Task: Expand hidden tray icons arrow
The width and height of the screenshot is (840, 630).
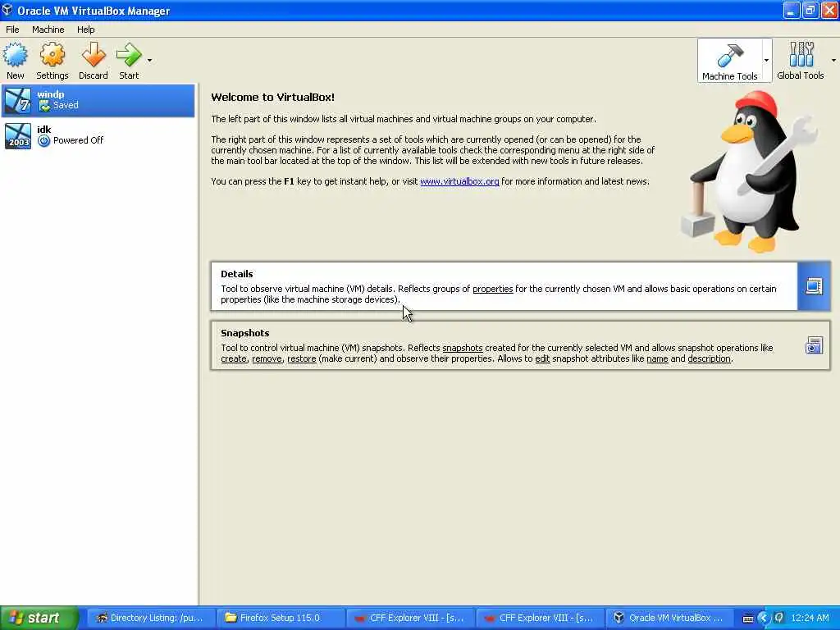Action: click(764, 618)
